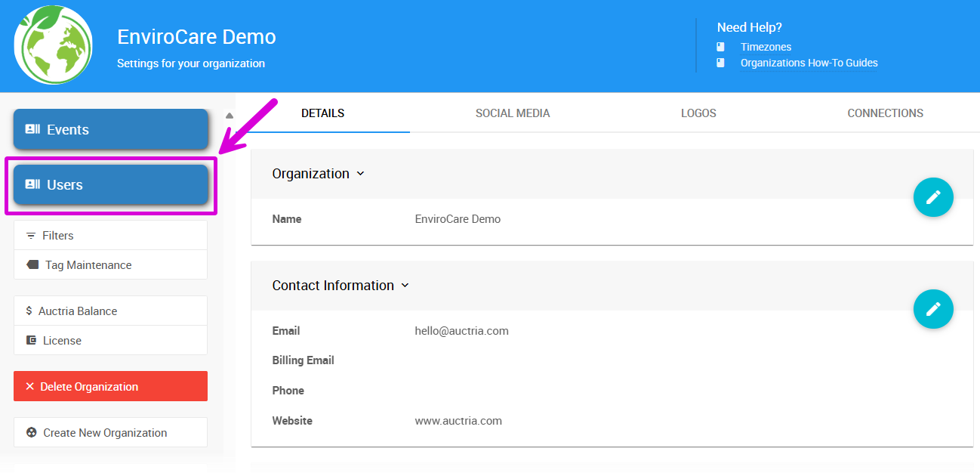This screenshot has height=473, width=980.
Task: Open the Events section button
Action: pos(111,130)
